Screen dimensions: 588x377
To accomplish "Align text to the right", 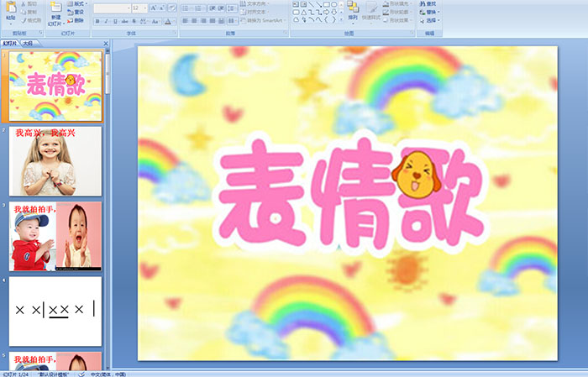I will 203,21.
